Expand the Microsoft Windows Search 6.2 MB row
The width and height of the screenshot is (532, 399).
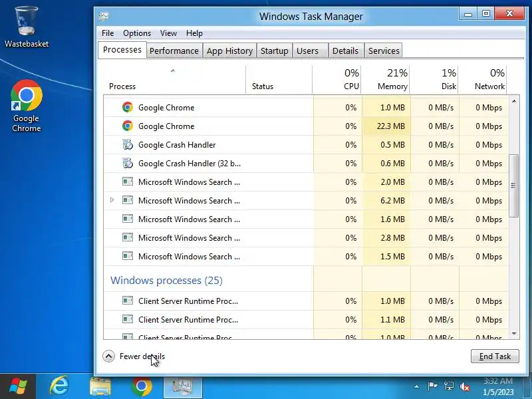tap(112, 200)
